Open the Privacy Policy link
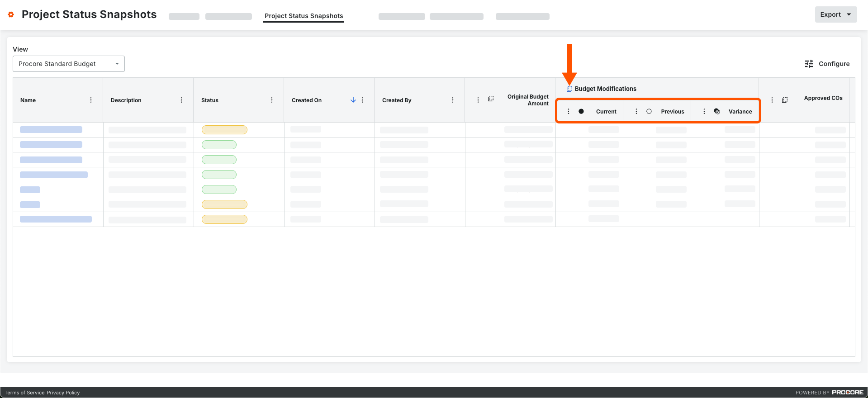Image resolution: width=868 pixels, height=398 pixels. (x=63, y=393)
